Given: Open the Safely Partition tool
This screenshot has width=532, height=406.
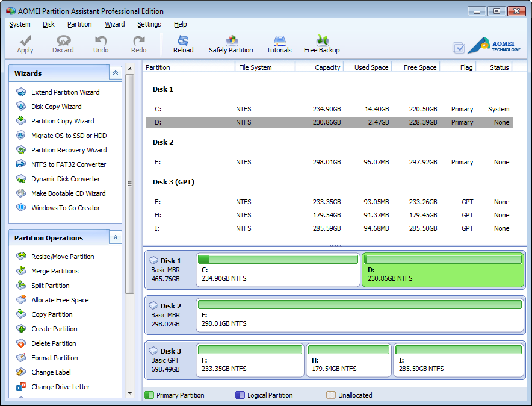Looking at the screenshot, I should 230,43.
